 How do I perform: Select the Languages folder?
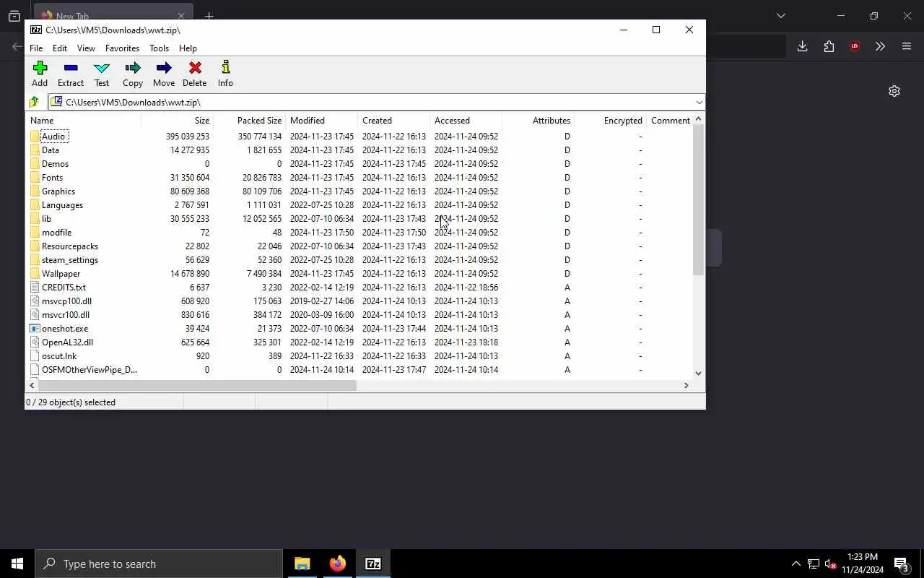63,204
